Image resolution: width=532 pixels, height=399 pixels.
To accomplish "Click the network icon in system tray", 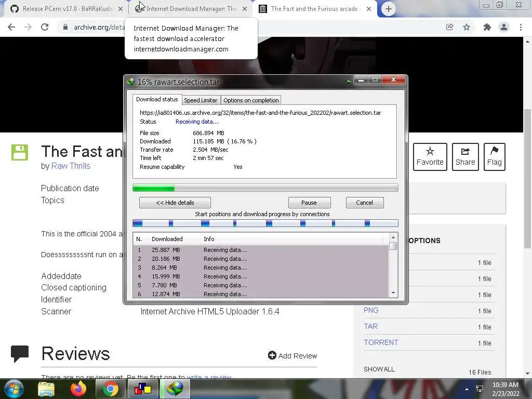I will 480,389.
